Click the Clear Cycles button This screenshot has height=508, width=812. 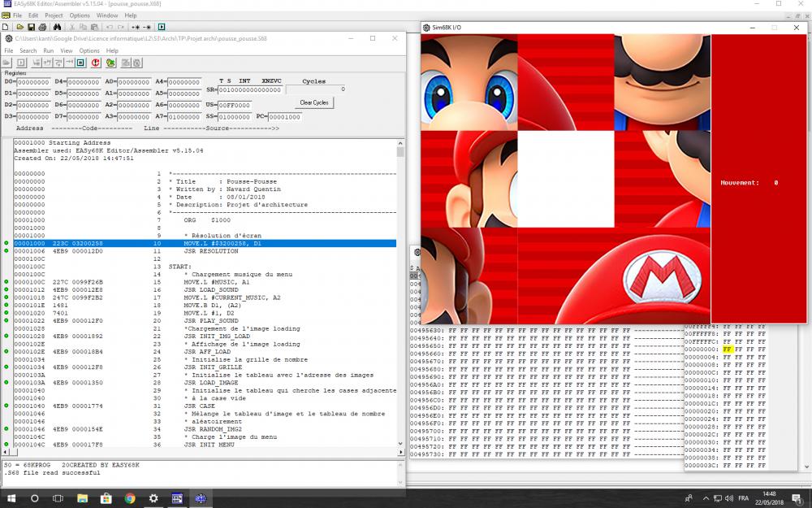[313, 102]
